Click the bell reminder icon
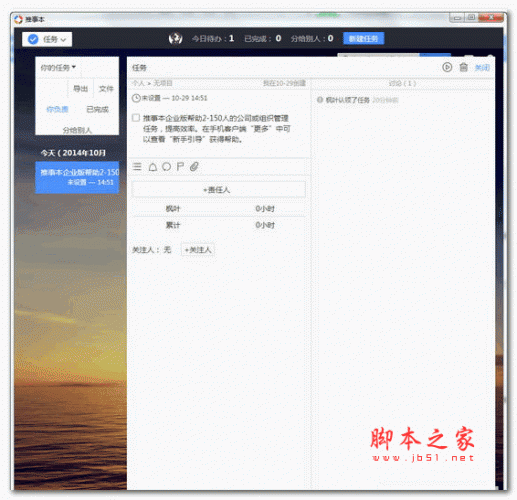Viewport: 517px width, 500px height. point(153,167)
